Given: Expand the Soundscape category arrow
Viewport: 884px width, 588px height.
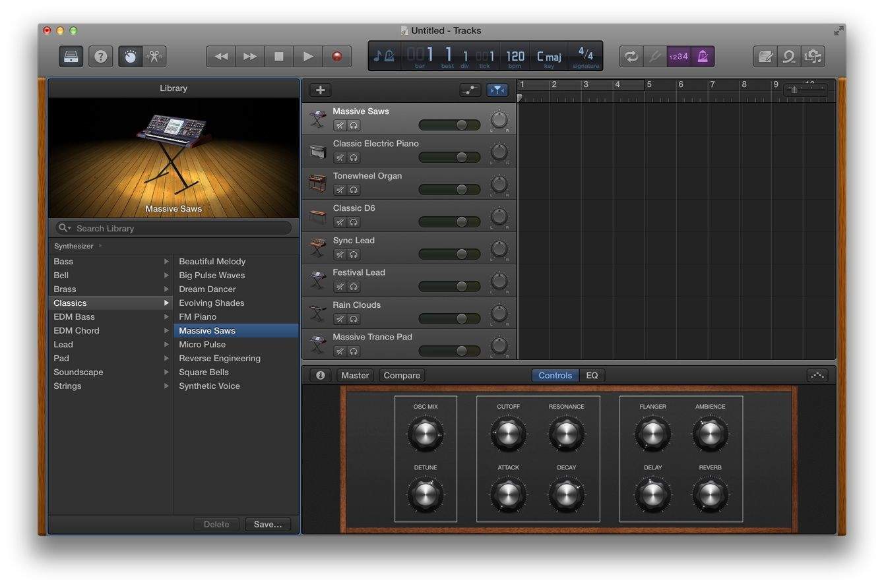Looking at the screenshot, I should coord(166,372).
